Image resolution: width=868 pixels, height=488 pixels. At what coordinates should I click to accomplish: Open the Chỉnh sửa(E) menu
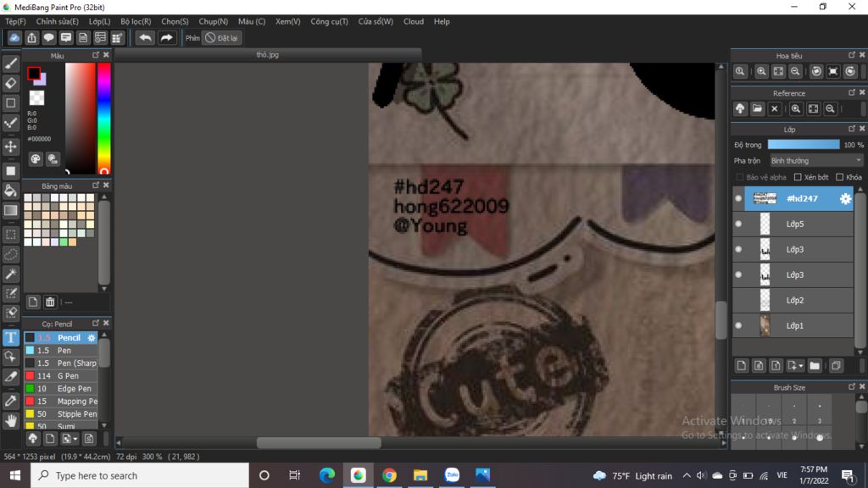[57, 21]
